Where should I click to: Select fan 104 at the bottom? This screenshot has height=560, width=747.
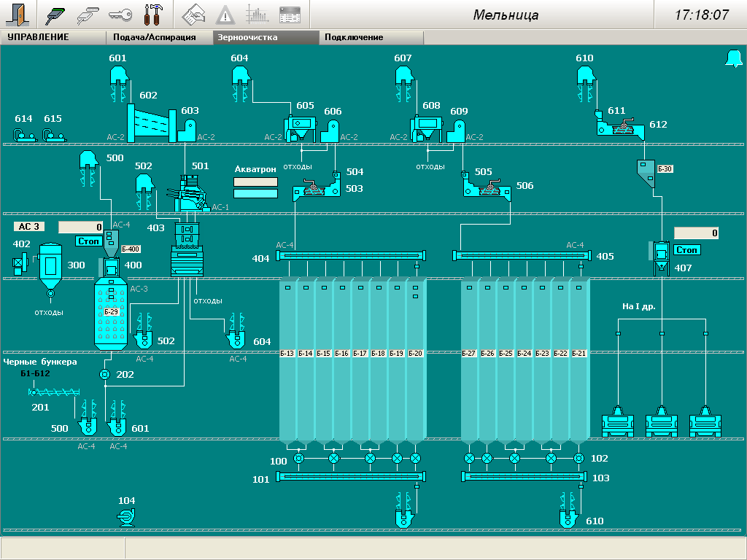[x=127, y=518]
